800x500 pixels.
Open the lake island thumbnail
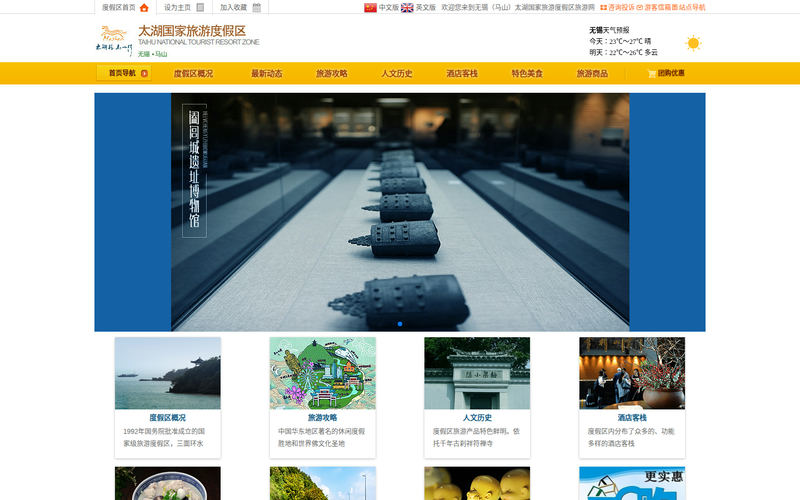pyautogui.click(x=168, y=373)
